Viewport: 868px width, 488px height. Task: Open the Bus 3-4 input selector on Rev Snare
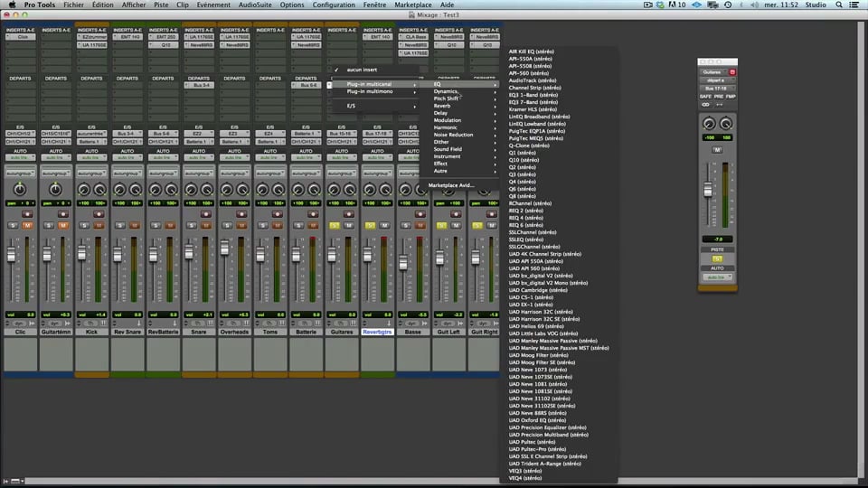point(127,134)
